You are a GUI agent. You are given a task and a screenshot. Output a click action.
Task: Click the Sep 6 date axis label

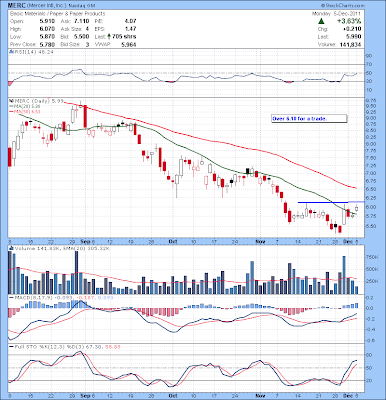pyautogui.click(x=88, y=241)
